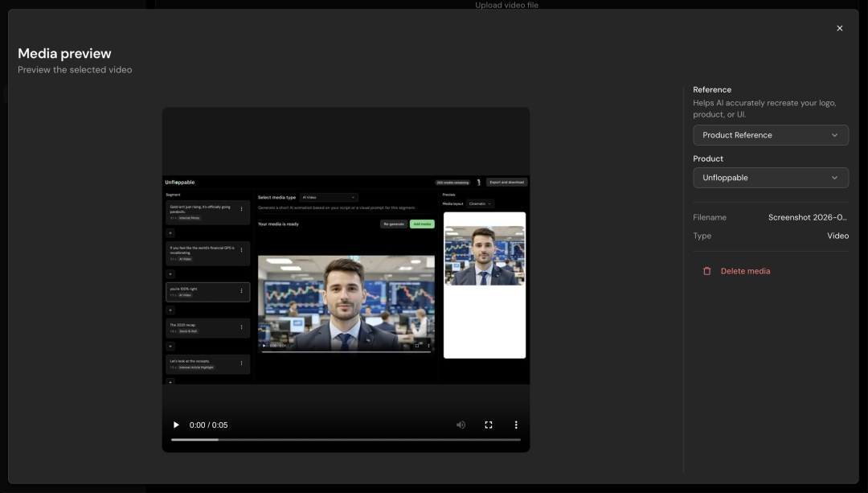
Task: Expand the Unfloppable product dropdown
Action: (770, 178)
